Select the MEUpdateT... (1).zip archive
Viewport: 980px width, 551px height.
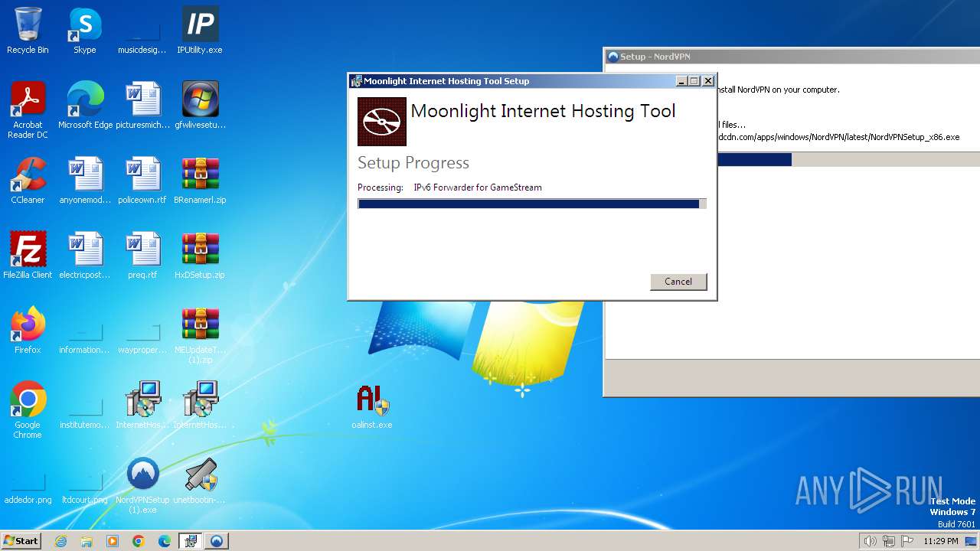pos(200,335)
